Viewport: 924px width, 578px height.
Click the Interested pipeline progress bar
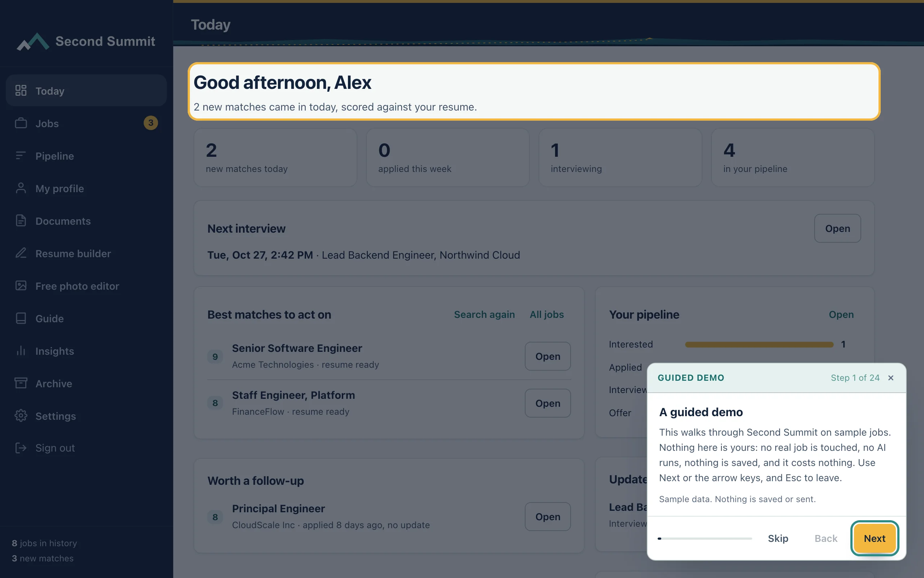759,344
